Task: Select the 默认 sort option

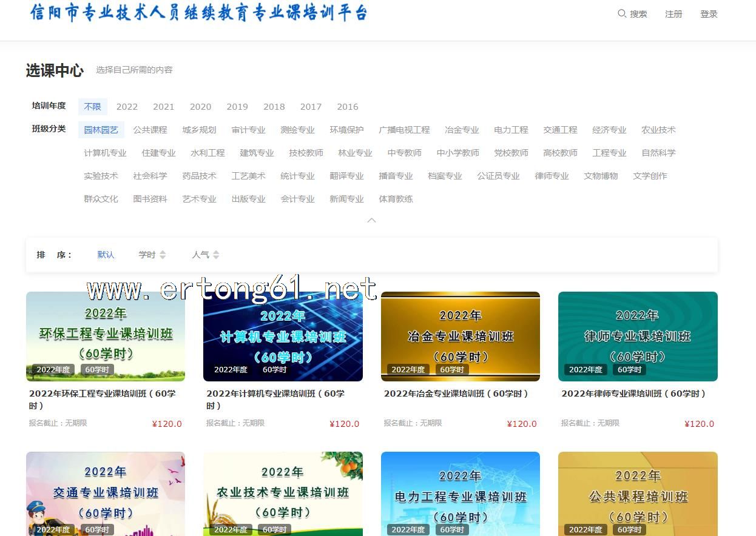Action: pyautogui.click(x=106, y=255)
